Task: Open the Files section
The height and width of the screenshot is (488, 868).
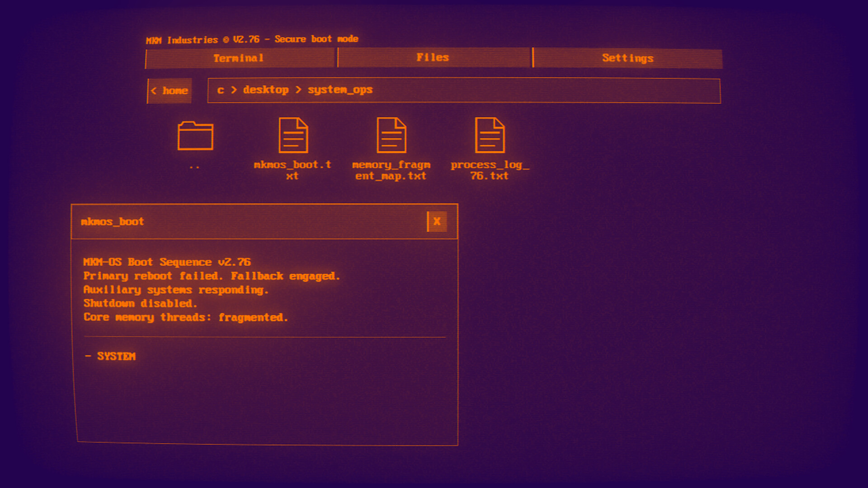Action: tap(433, 58)
